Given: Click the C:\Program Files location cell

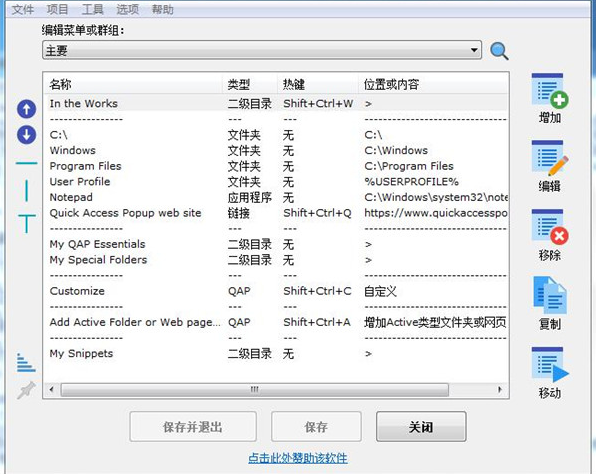Looking at the screenshot, I should pyautogui.click(x=409, y=166).
